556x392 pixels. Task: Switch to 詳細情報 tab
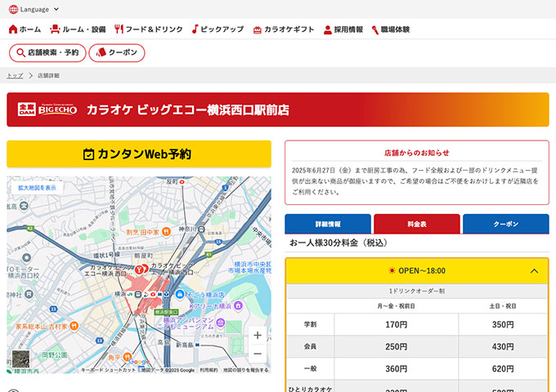(x=328, y=224)
